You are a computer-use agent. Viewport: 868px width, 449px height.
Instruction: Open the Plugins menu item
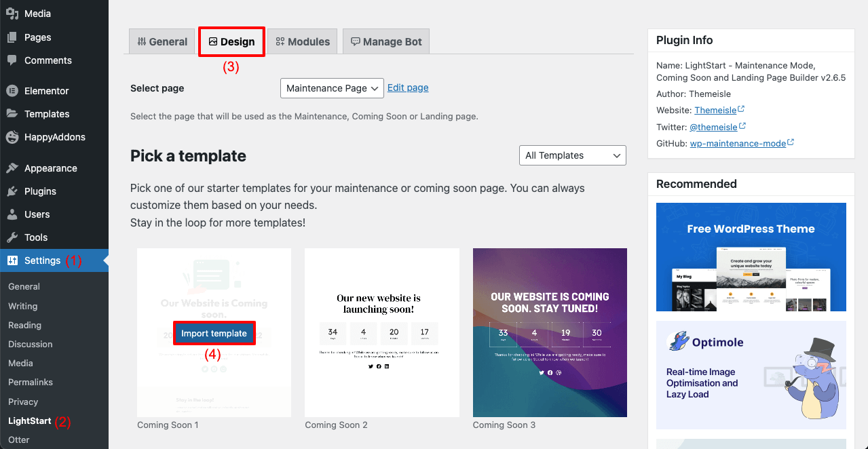(x=54, y=191)
